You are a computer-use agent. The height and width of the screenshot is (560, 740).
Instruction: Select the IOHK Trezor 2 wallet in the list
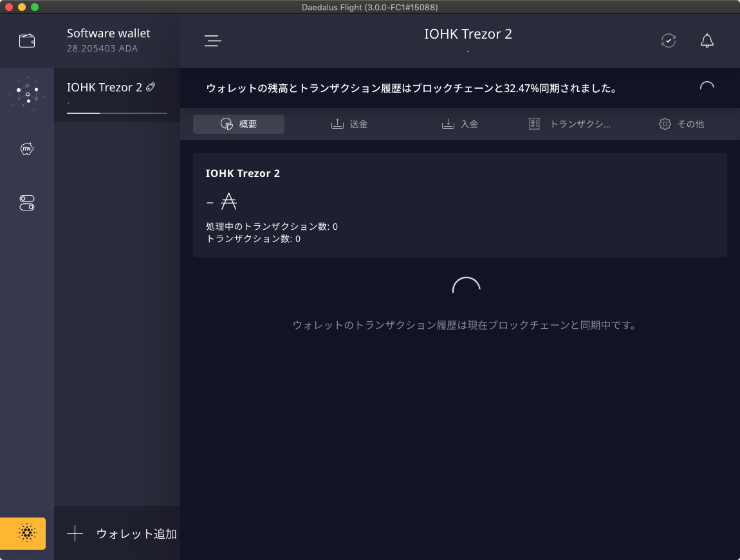[117, 95]
